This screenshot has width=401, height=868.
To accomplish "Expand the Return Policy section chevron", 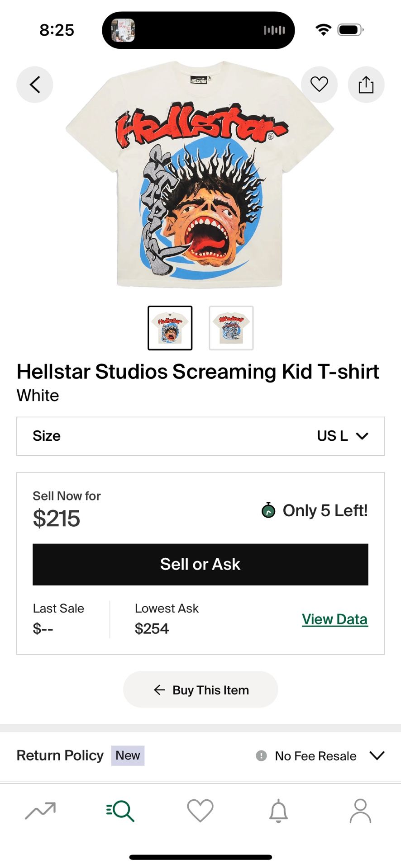I will coord(377,755).
